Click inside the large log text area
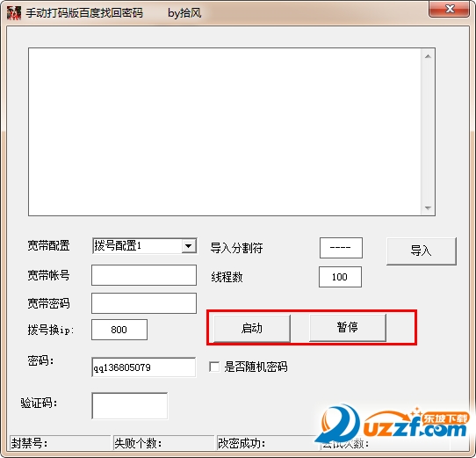Viewport: 476px width, 458px height. pyautogui.click(x=225, y=132)
